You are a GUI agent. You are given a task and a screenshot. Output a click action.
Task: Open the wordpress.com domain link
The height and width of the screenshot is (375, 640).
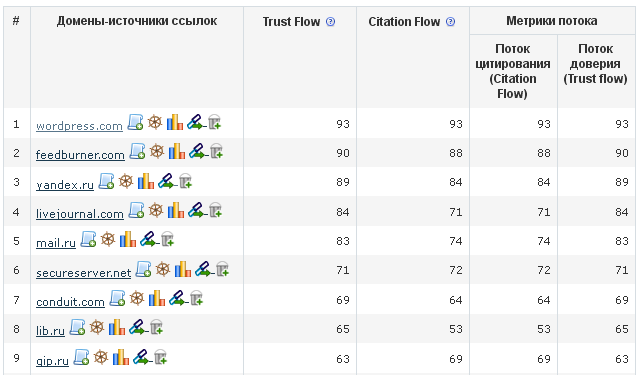[79, 126]
